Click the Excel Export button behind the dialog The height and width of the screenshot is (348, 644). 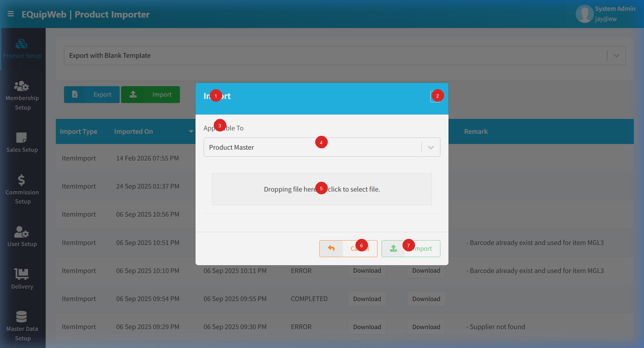pyautogui.click(x=92, y=95)
